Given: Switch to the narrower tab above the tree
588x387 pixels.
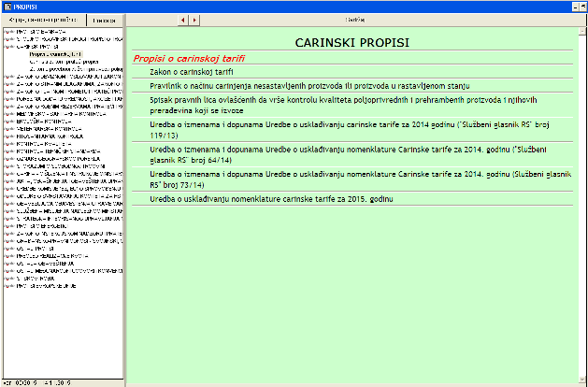Looking at the screenshot, I should [x=105, y=21].
